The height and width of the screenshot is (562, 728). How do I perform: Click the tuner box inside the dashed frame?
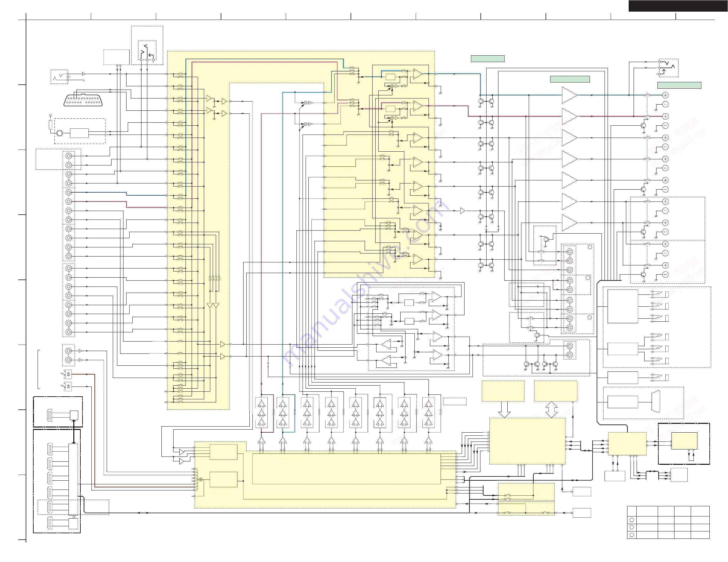[x=79, y=133]
